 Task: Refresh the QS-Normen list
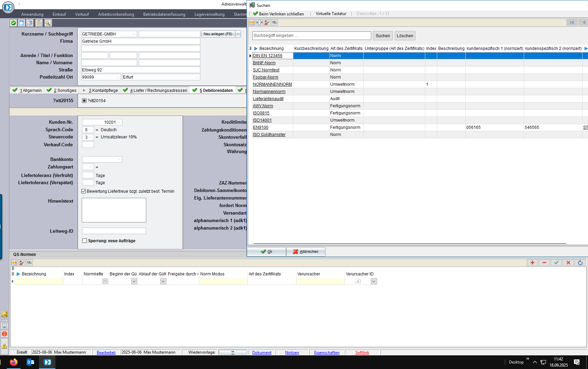point(580,262)
